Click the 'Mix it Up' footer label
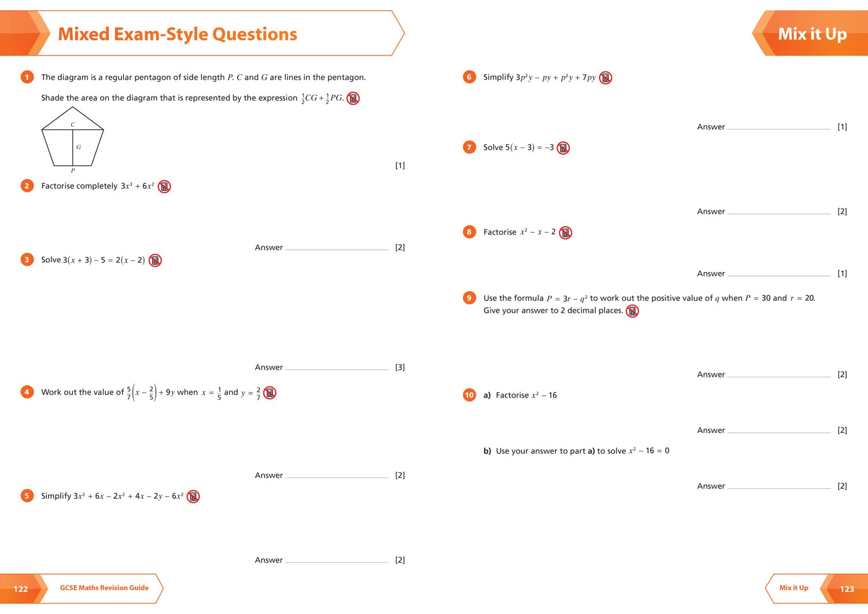The width and height of the screenshot is (868, 614). 793,588
